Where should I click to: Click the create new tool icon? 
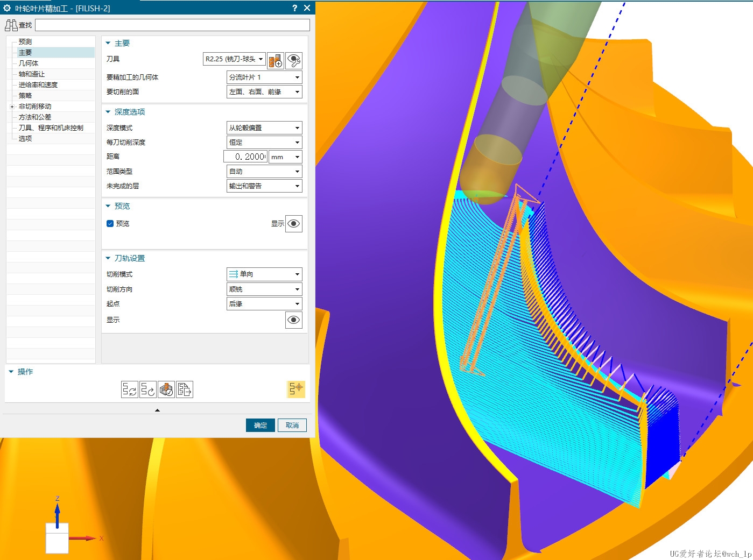pos(276,60)
